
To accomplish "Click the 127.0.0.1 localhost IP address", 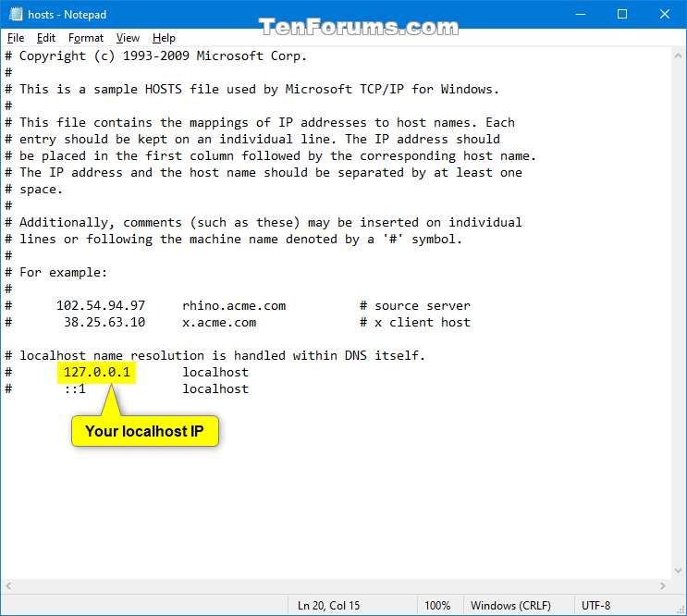I will click(x=97, y=372).
